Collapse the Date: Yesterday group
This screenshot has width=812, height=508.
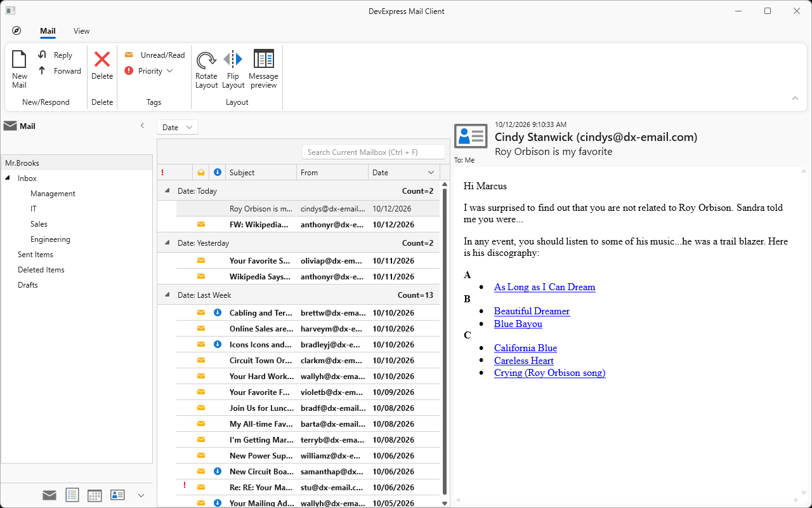tap(167, 243)
